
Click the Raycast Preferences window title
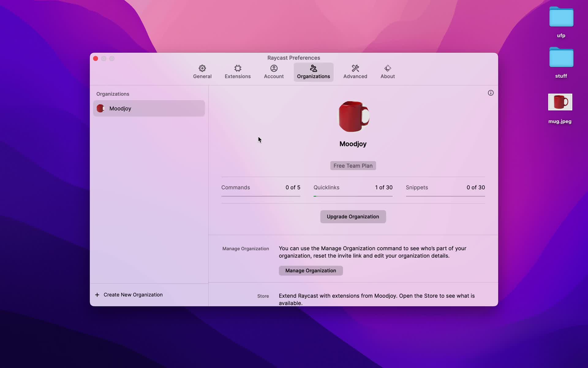[293, 58]
